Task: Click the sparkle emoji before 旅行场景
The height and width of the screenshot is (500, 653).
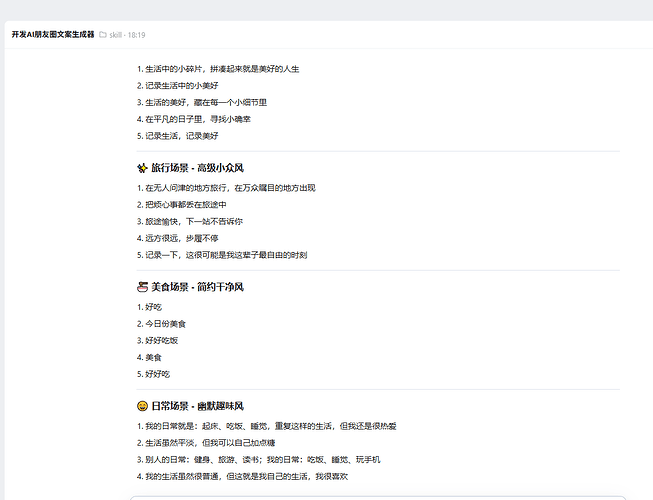Action: click(142, 168)
